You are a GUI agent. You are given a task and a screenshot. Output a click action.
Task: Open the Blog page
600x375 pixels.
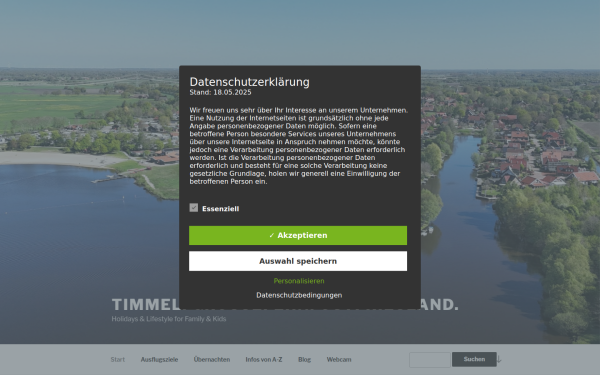click(304, 359)
